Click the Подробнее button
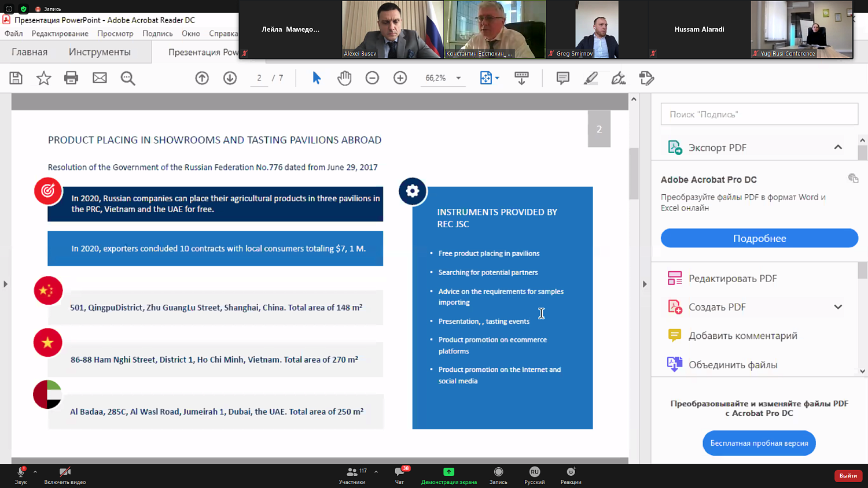The height and width of the screenshot is (488, 868). point(759,238)
